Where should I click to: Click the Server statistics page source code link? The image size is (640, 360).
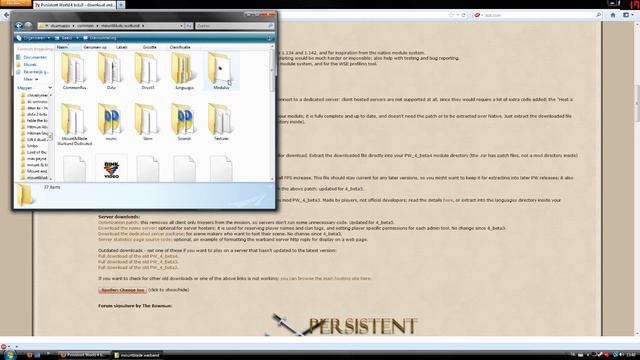point(135,240)
